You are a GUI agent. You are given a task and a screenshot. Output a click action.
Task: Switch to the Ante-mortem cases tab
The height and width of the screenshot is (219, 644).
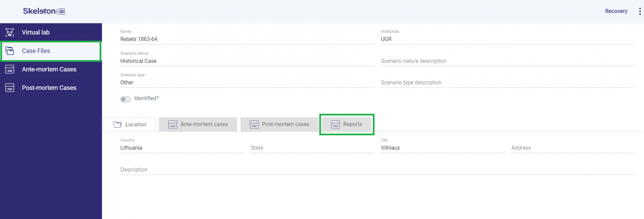tap(198, 124)
